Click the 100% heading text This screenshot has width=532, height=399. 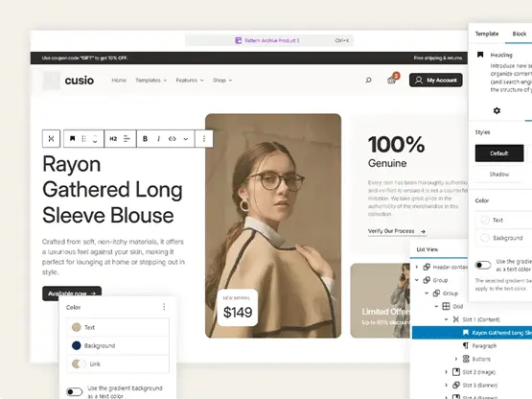[396, 144]
